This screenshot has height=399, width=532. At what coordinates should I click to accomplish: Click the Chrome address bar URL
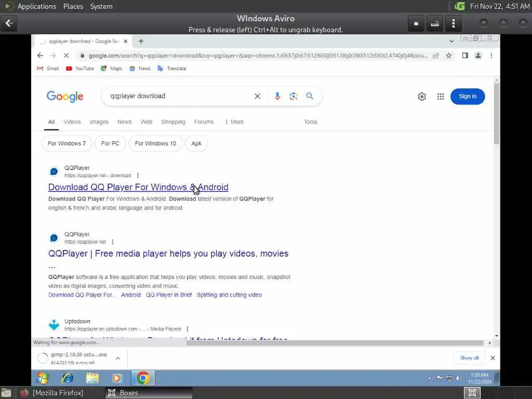click(258, 56)
